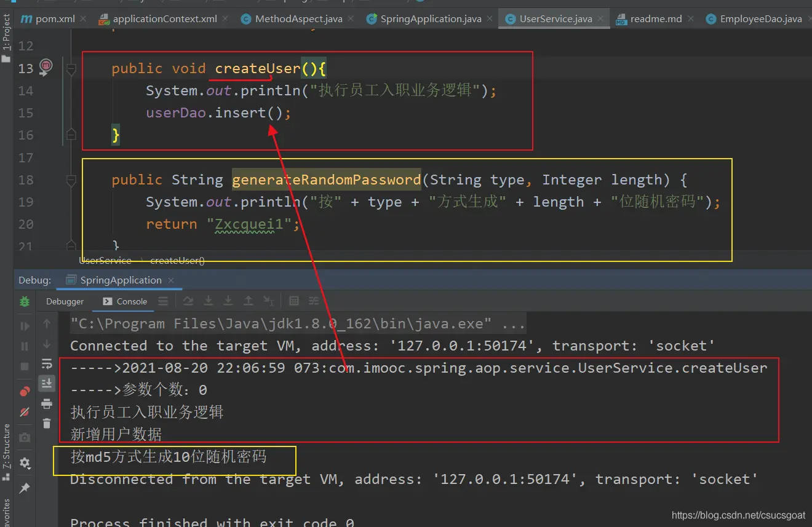Open the Z: Structure tool window

pos(6,453)
